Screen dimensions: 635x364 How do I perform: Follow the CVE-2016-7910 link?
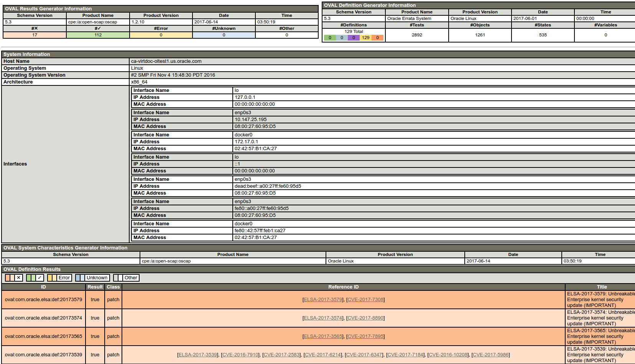[240, 355]
